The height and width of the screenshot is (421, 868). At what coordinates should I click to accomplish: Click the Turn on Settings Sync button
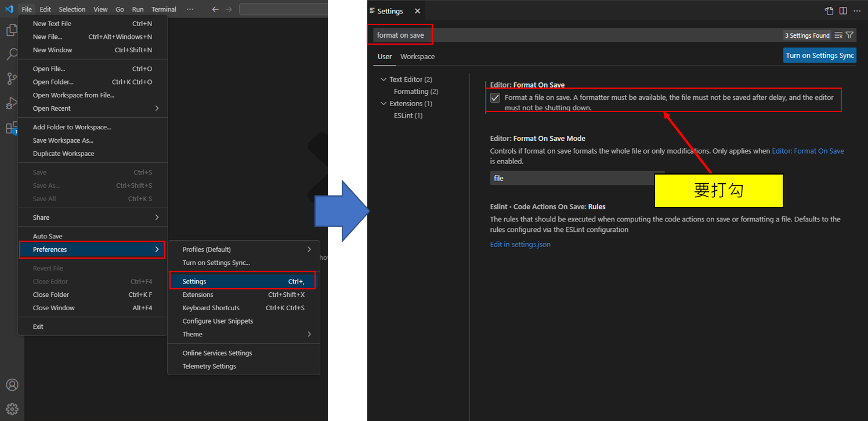(819, 56)
